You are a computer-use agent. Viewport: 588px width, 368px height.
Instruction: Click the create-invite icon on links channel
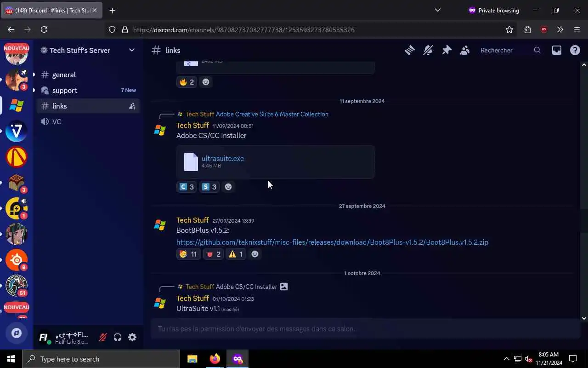pyautogui.click(x=132, y=106)
